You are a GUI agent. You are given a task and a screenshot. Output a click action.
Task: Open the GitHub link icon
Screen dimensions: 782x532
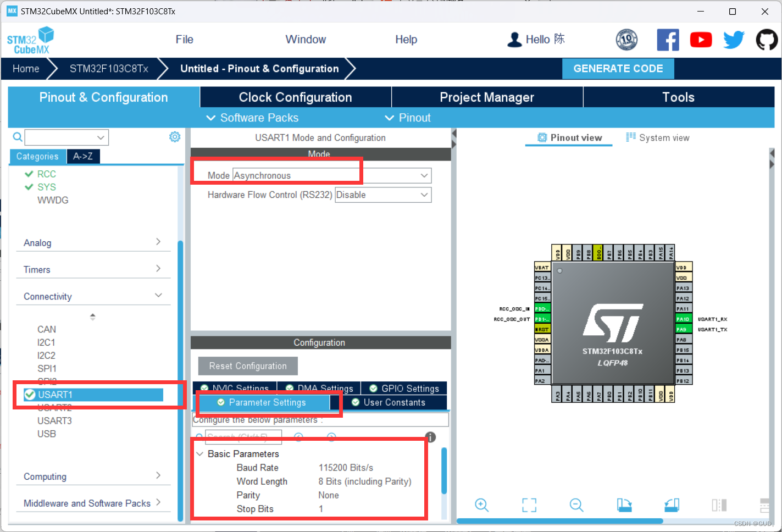(767, 40)
